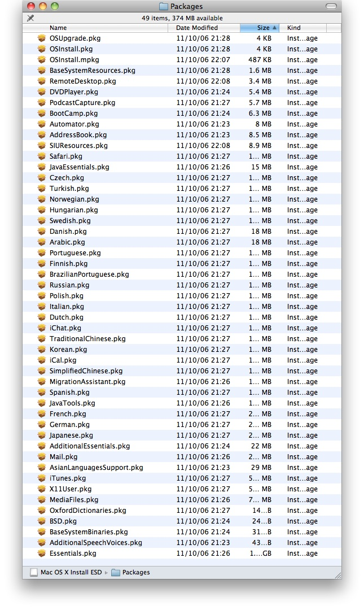Click the customize toolbar pencil icon
The image size is (364, 610).
click(x=30, y=18)
